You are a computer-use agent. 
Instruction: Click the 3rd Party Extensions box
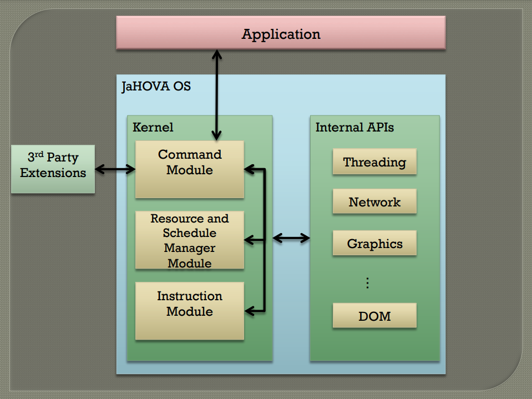pos(53,169)
